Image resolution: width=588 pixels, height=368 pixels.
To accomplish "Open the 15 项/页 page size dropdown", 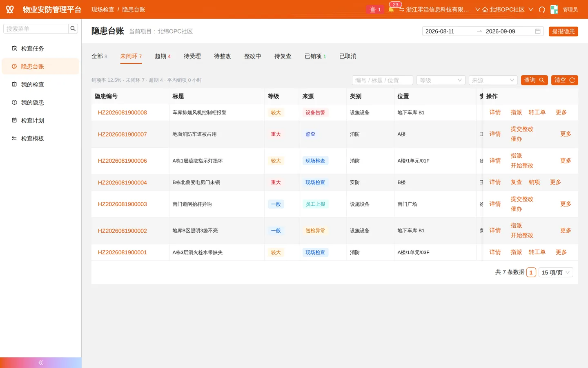I will point(556,272).
